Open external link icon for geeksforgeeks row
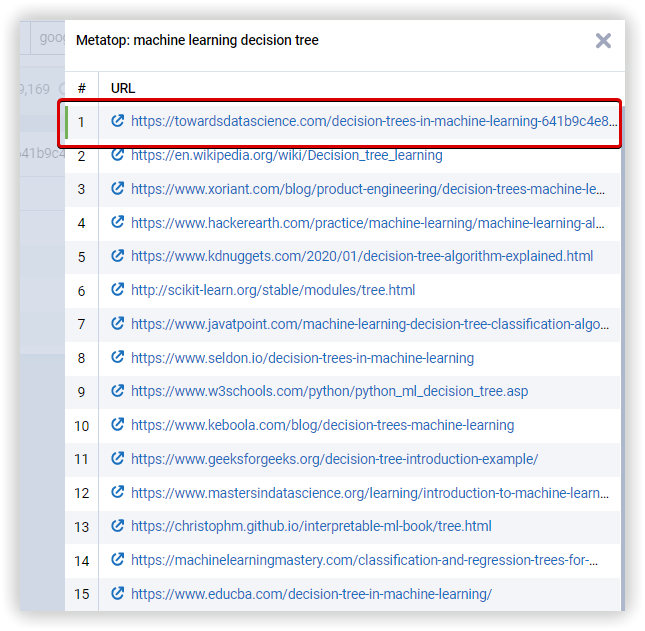Viewport: 645px width, 631px height. (x=118, y=459)
